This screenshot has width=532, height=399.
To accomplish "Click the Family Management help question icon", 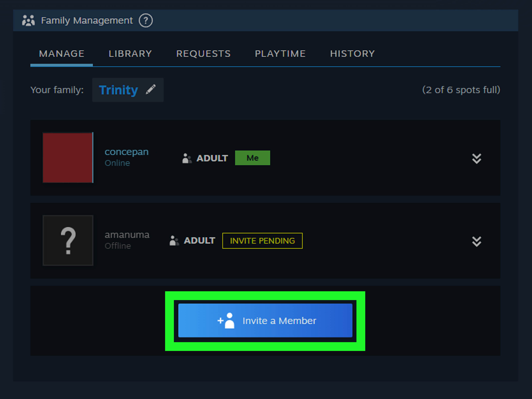I will 145,20.
